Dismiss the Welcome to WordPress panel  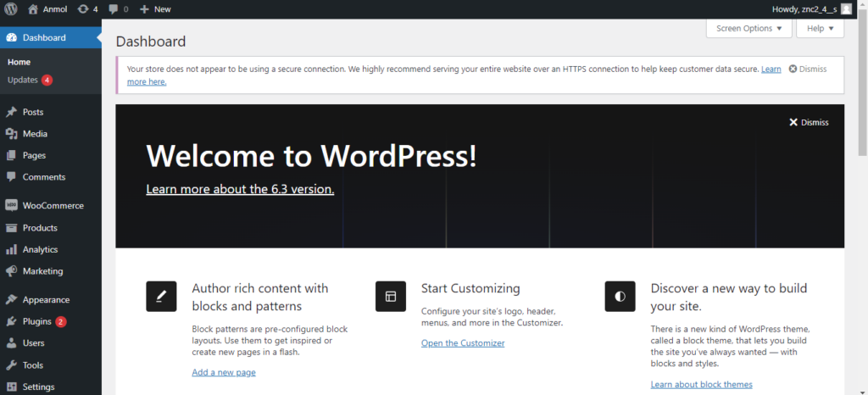tap(809, 122)
